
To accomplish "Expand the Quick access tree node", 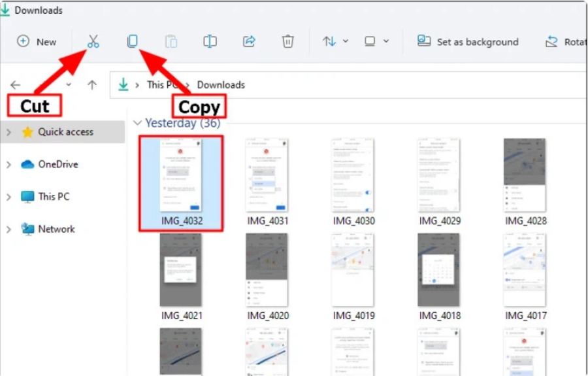I will [x=8, y=132].
